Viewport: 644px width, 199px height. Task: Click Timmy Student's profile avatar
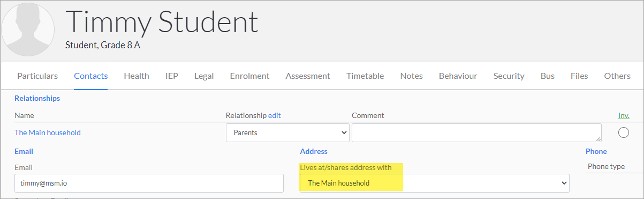pos(28,30)
